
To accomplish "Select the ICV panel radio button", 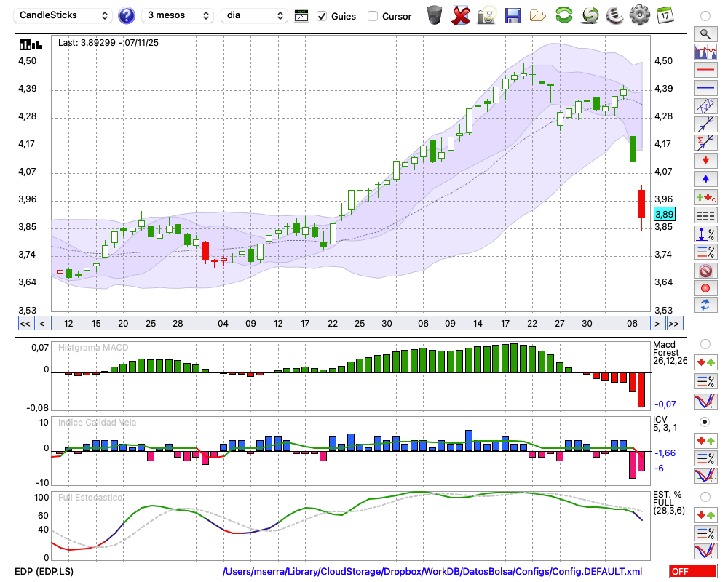I will coord(705,422).
